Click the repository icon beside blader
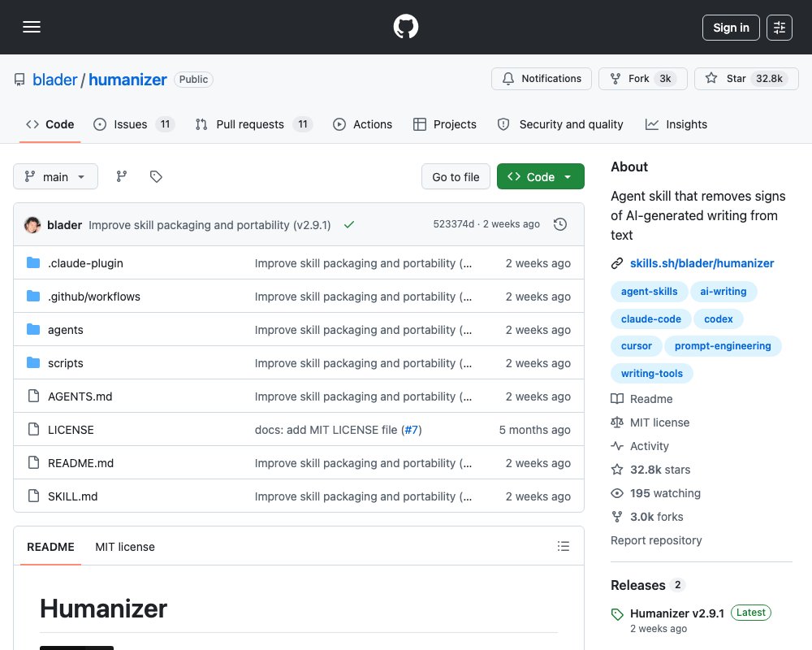The width and height of the screenshot is (812, 650). coord(19,80)
